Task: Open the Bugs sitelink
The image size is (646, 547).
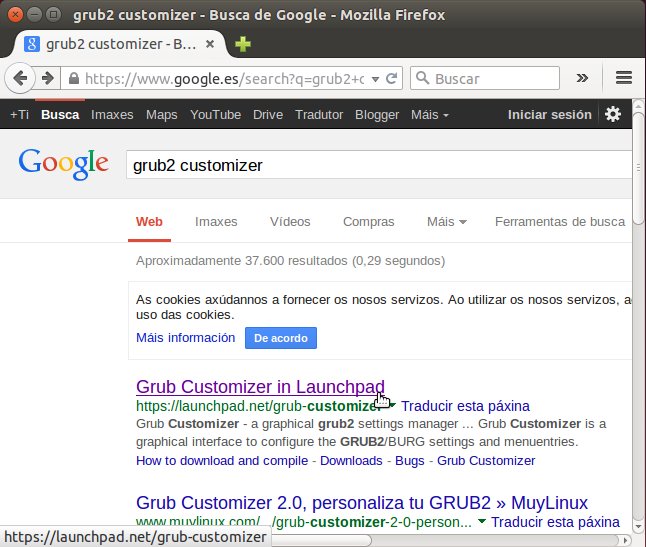Action: point(410,461)
